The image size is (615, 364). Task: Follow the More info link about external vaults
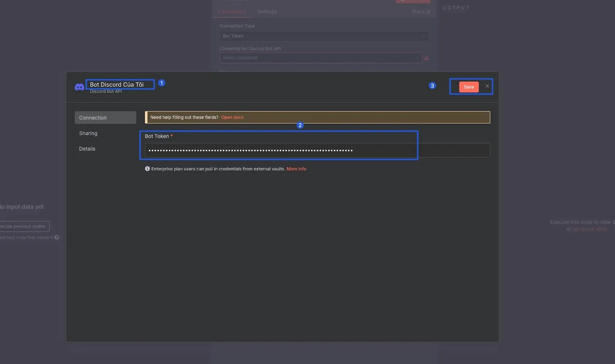pos(296,169)
